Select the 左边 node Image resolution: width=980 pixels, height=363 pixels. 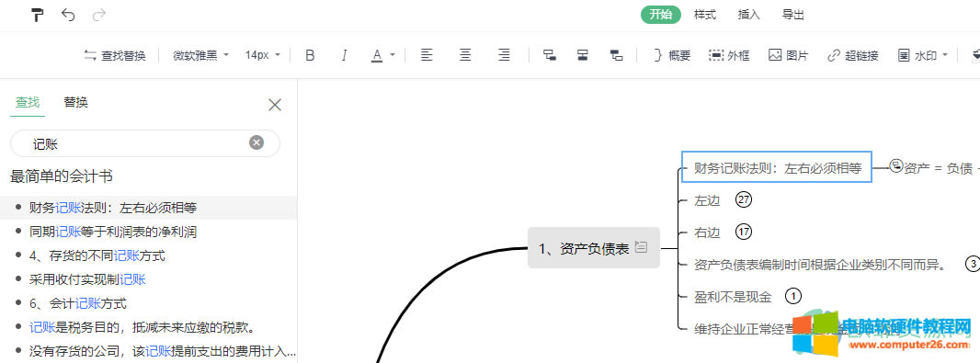pos(707,200)
